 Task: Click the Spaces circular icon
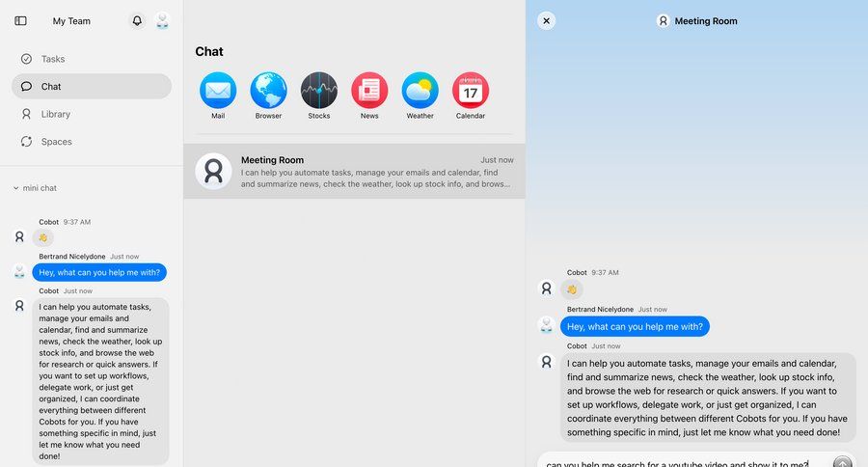(x=26, y=142)
